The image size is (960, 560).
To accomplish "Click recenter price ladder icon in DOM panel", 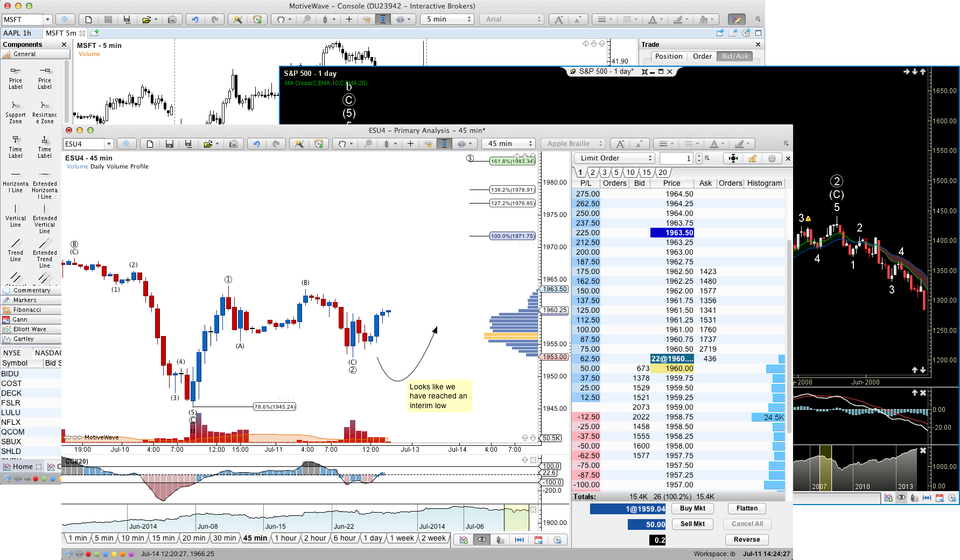I will (x=733, y=158).
